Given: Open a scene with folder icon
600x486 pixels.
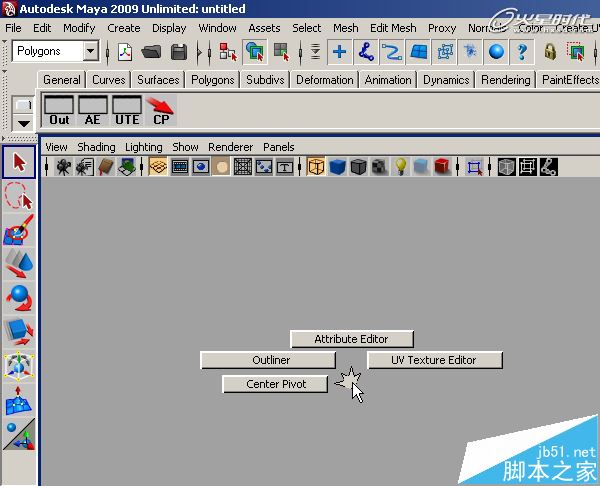Looking at the screenshot, I should [151, 52].
